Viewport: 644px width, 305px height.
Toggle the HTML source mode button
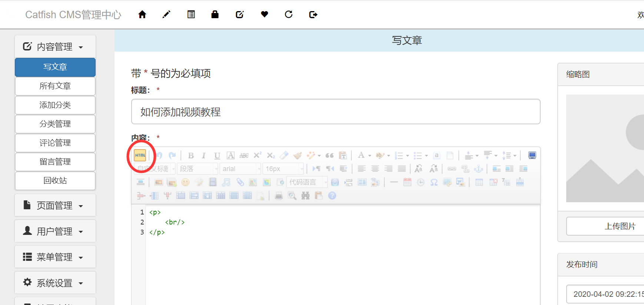140,155
